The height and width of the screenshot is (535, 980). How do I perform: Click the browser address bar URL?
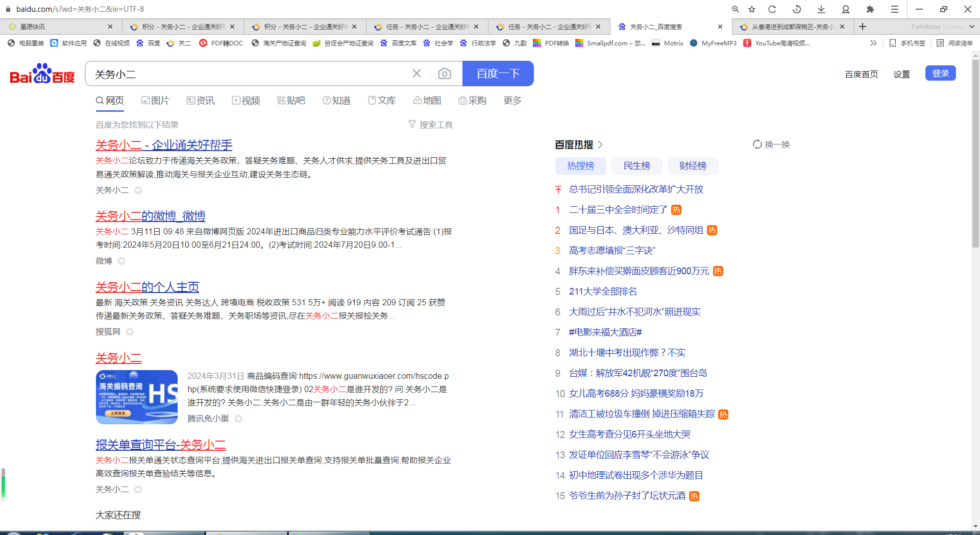coord(80,9)
